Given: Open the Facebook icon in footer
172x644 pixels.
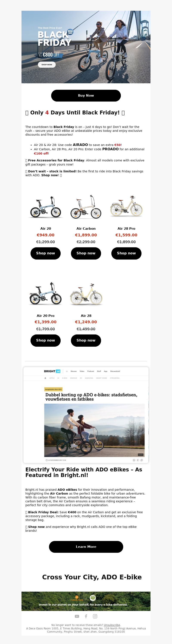Looking at the screenshot, I should pyautogui.click(x=86, y=616).
